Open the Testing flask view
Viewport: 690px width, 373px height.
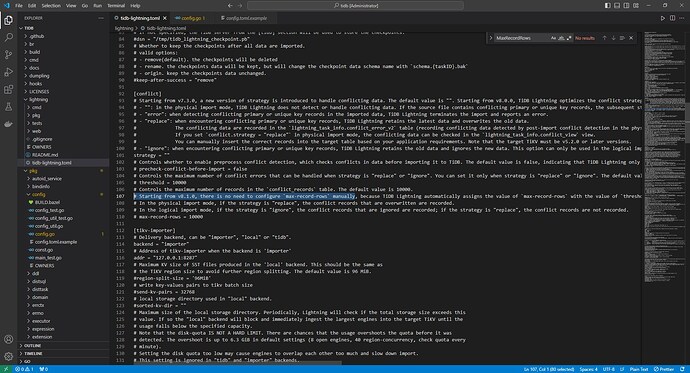(x=8, y=107)
